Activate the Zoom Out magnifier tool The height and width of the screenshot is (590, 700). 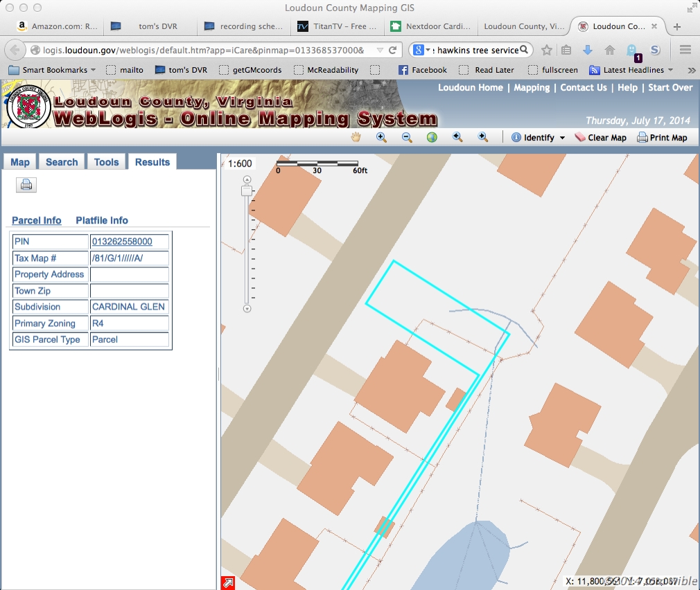point(407,137)
